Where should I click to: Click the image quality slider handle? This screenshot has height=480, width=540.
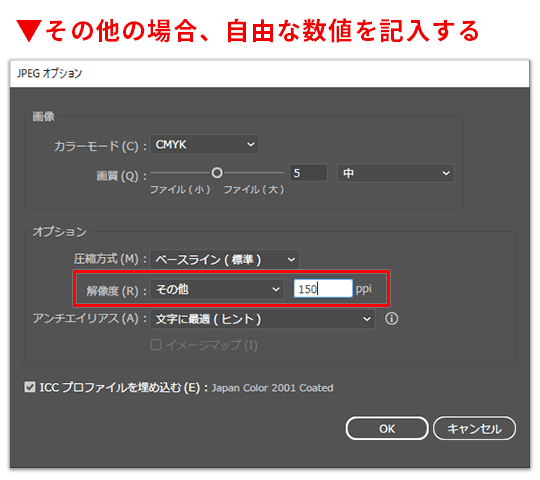click(x=217, y=173)
